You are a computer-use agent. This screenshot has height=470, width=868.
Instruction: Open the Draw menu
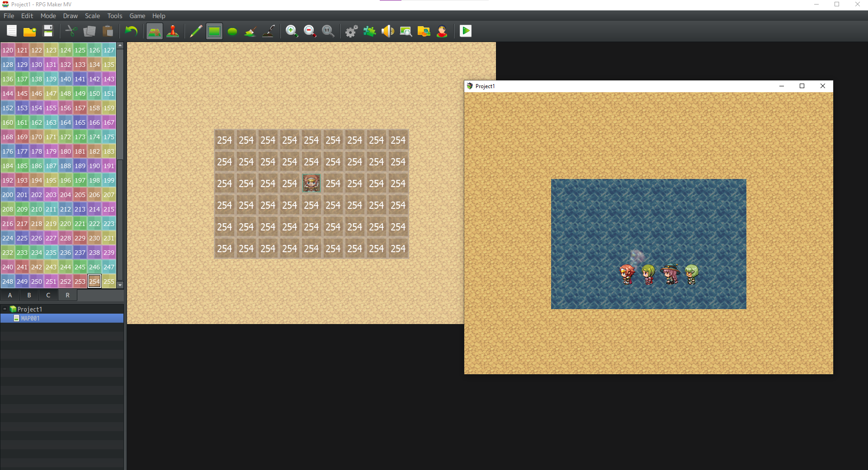71,16
